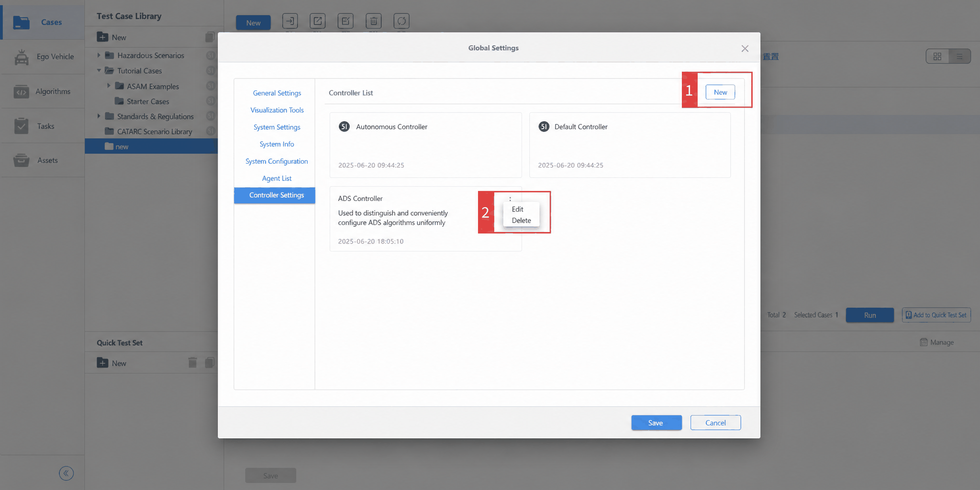
Task: Click the 51 logo on Autonomous Controller card
Action: [344, 126]
